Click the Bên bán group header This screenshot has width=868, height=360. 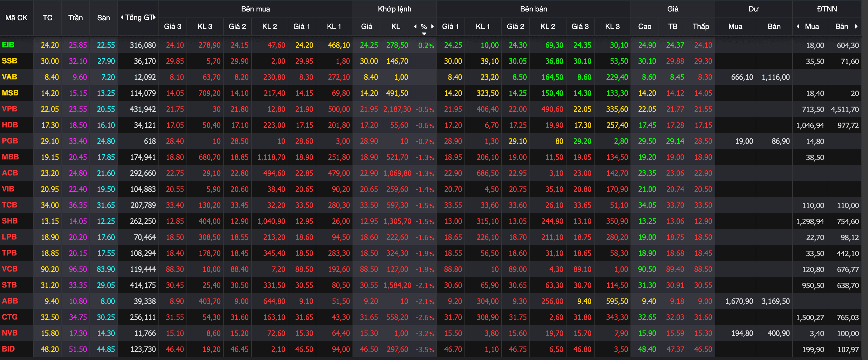pyautogui.click(x=533, y=9)
